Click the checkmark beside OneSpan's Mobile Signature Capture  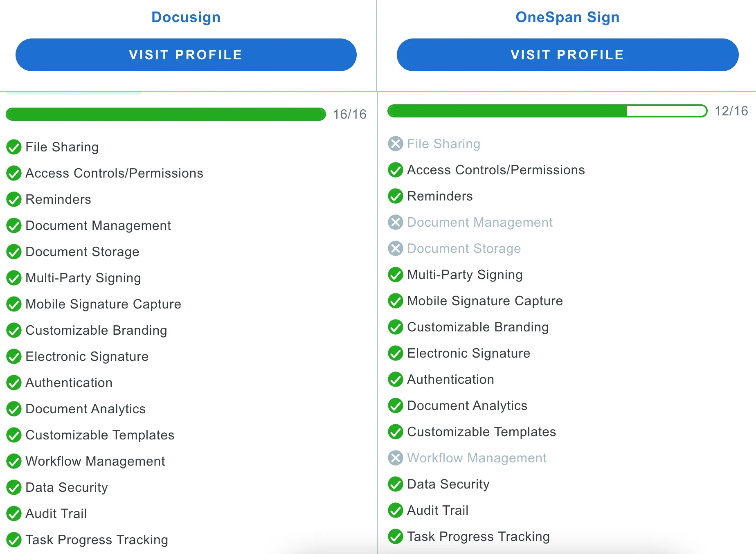395,301
